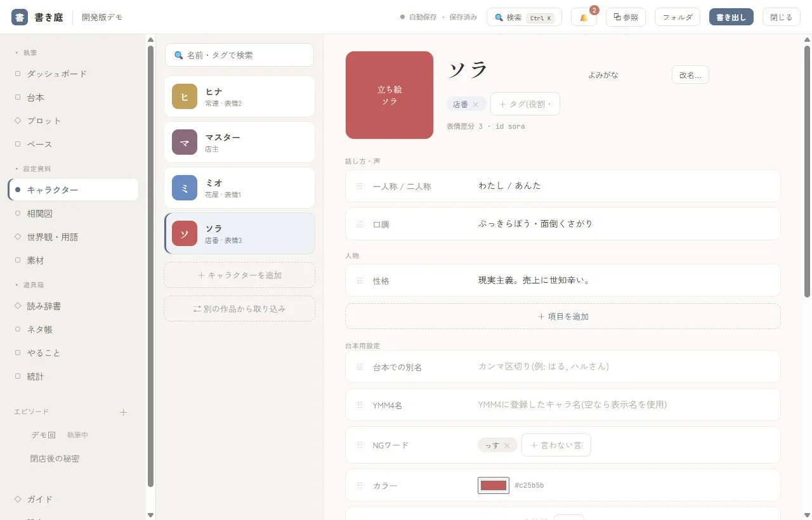
Task: Open 台本 in the sidebar
Action: 73,97
